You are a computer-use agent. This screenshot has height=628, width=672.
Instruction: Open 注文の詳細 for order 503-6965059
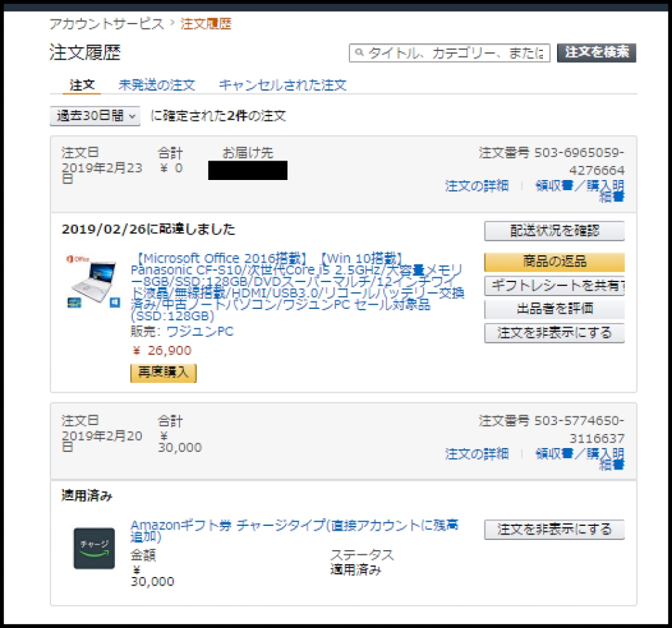coord(476,186)
